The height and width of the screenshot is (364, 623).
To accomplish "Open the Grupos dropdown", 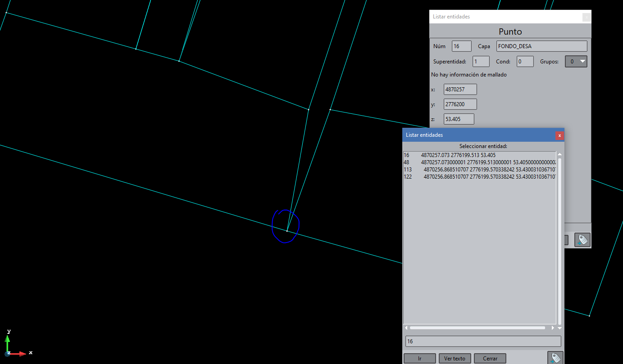I will (576, 61).
